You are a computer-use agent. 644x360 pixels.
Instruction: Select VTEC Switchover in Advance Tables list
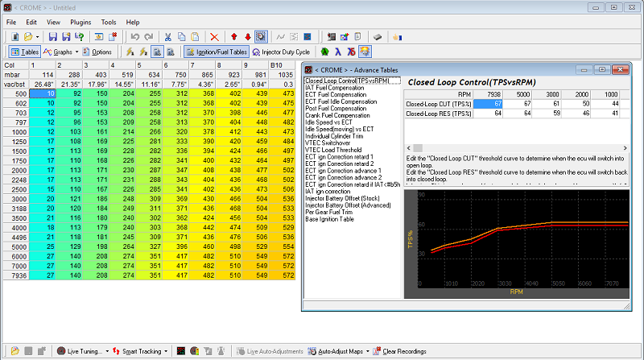click(x=328, y=143)
